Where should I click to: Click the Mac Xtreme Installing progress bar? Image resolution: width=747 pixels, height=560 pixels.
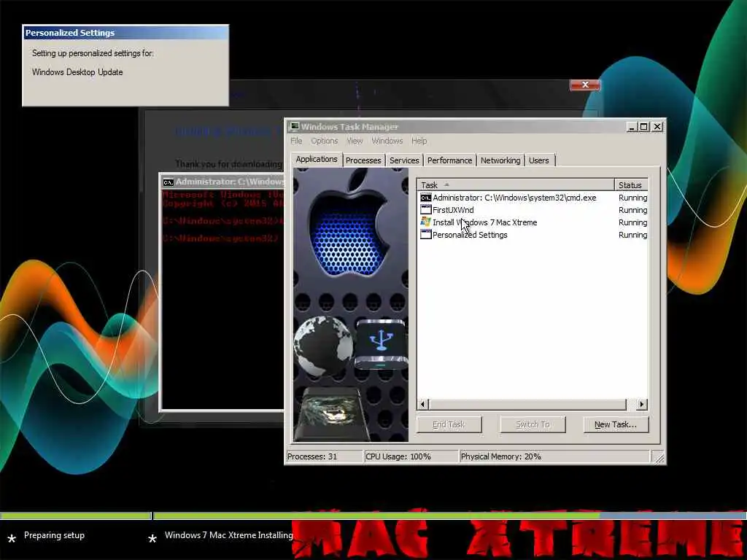click(x=450, y=516)
